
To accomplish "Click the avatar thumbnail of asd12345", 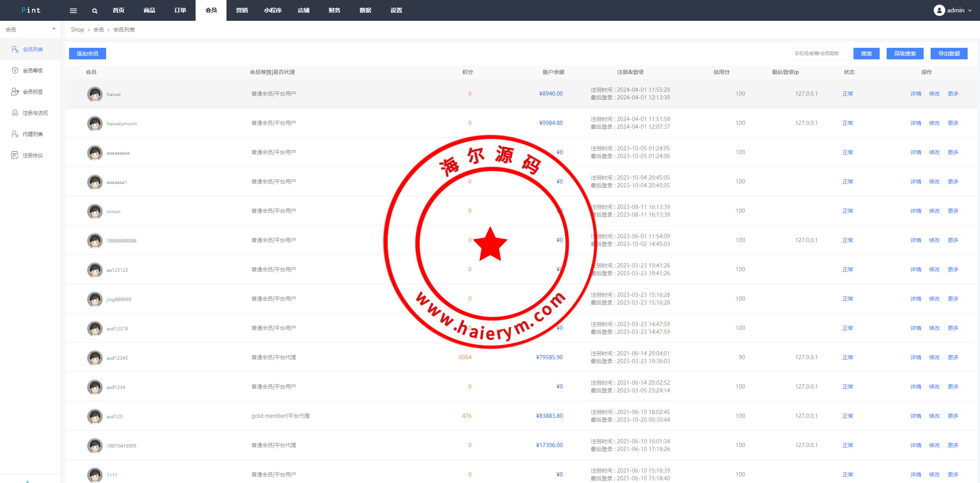I will (95, 358).
